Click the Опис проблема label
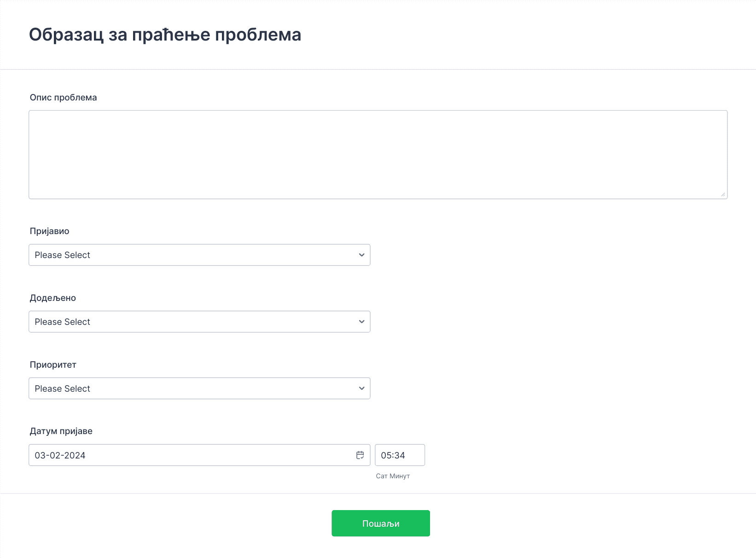Screen dimensions: 756x558 [x=64, y=98]
